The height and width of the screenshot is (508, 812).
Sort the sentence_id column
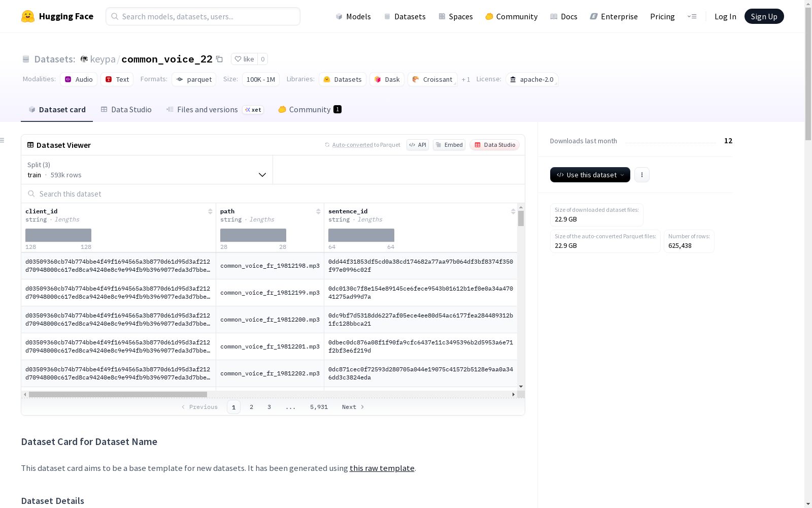tap(513, 211)
